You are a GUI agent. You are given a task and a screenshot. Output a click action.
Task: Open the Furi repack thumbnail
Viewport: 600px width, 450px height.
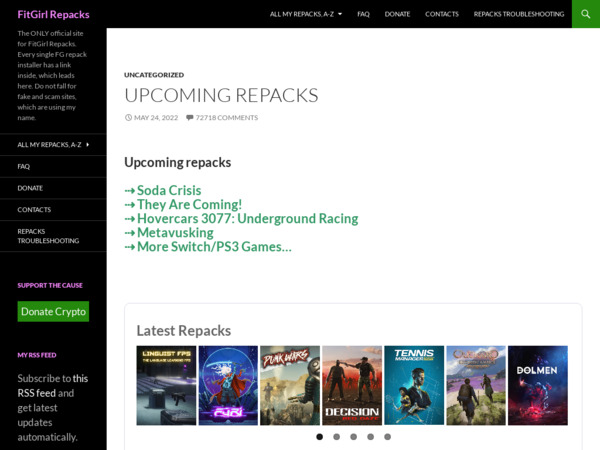click(228, 385)
